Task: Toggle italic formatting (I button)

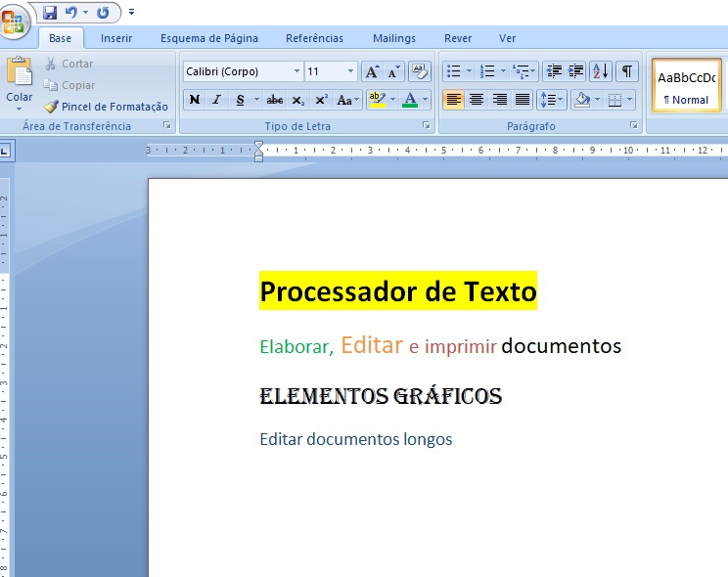Action: coord(216,100)
